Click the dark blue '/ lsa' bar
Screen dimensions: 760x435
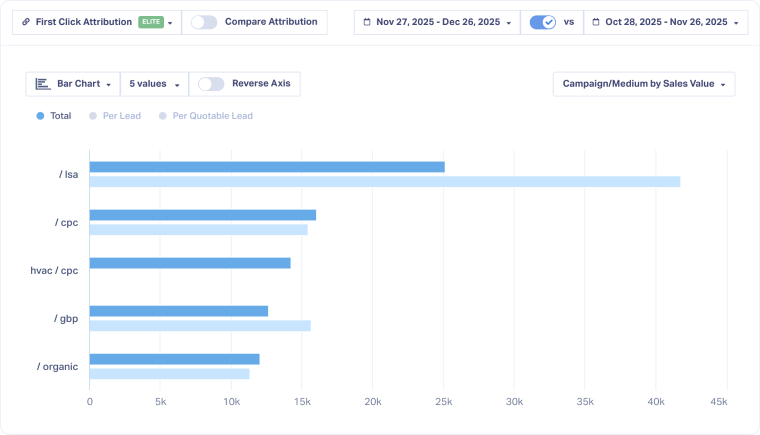click(267, 167)
